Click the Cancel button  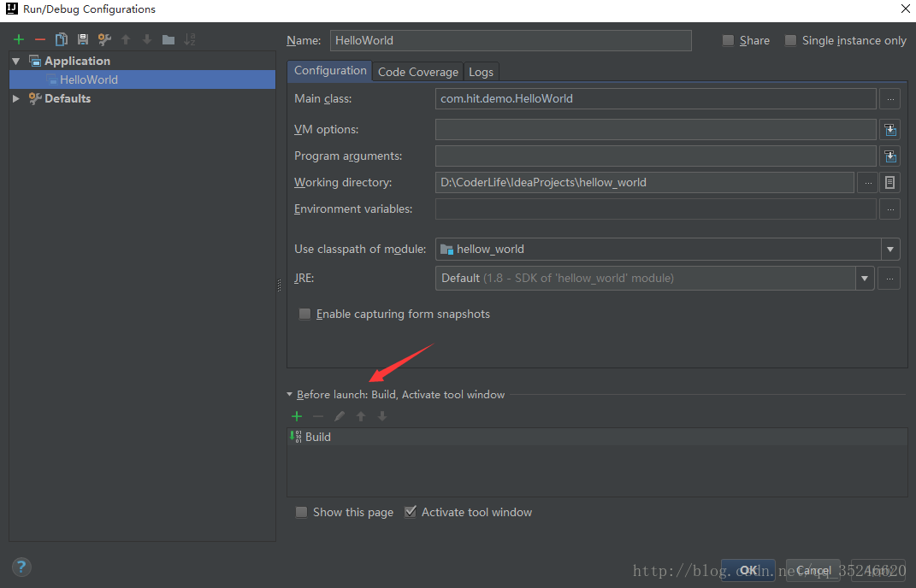pyautogui.click(x=813, y=570)
